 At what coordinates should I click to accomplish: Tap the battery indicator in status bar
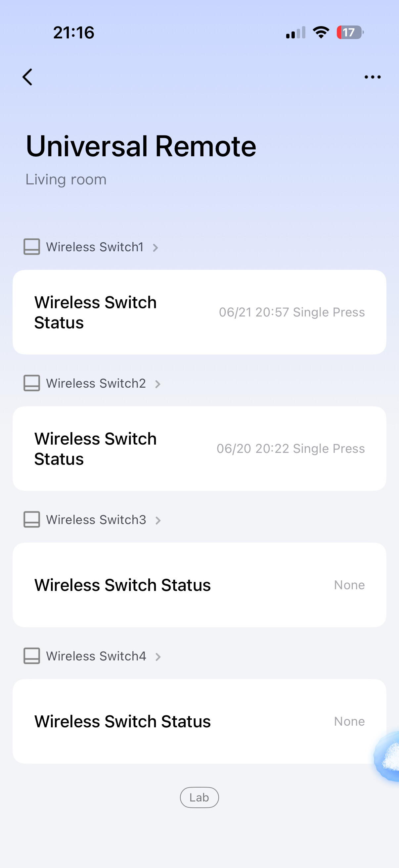[350, 32]
